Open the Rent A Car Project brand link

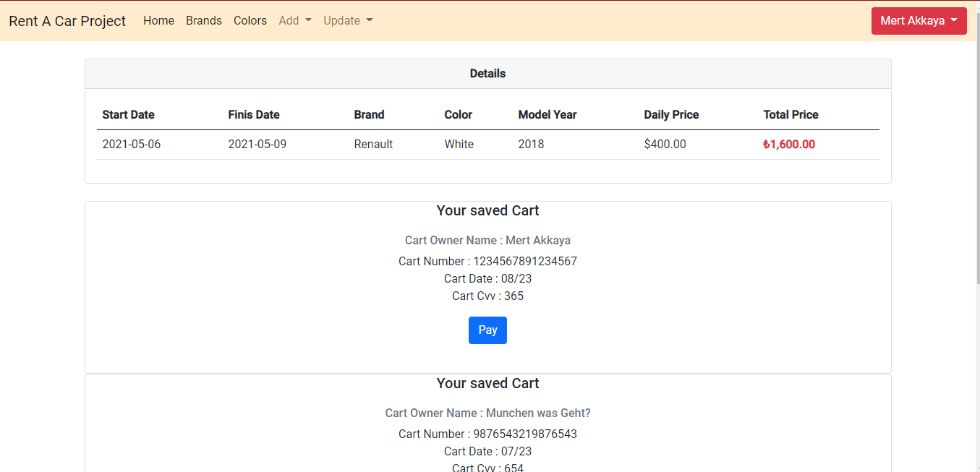[x=67, y=21]
